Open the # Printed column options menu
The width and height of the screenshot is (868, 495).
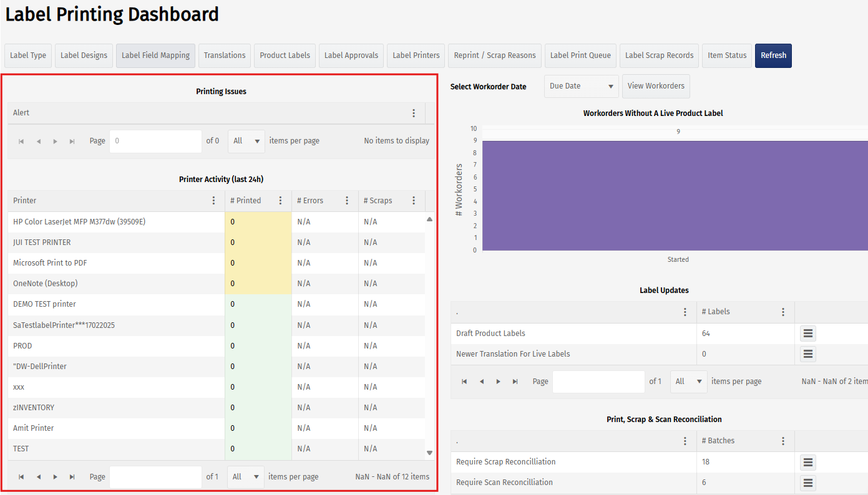click(281, 201)
